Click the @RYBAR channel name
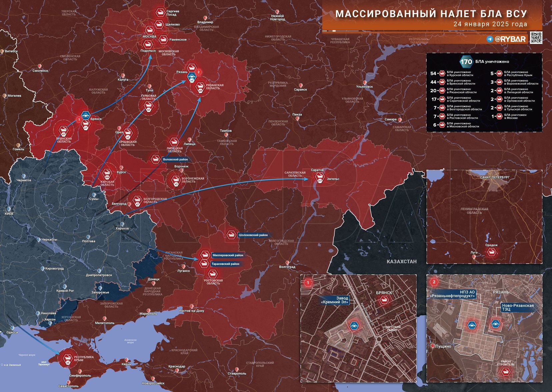The image size is (552, 392). (510, 39)
